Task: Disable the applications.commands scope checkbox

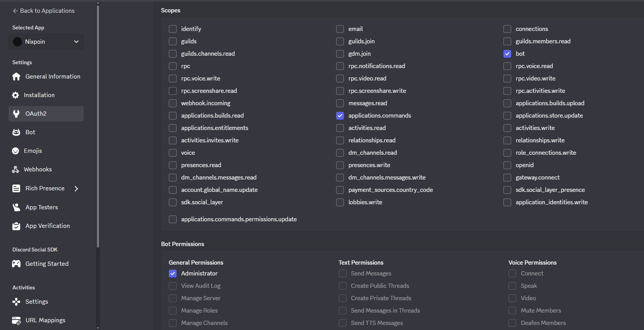Action: pos(340,116)
